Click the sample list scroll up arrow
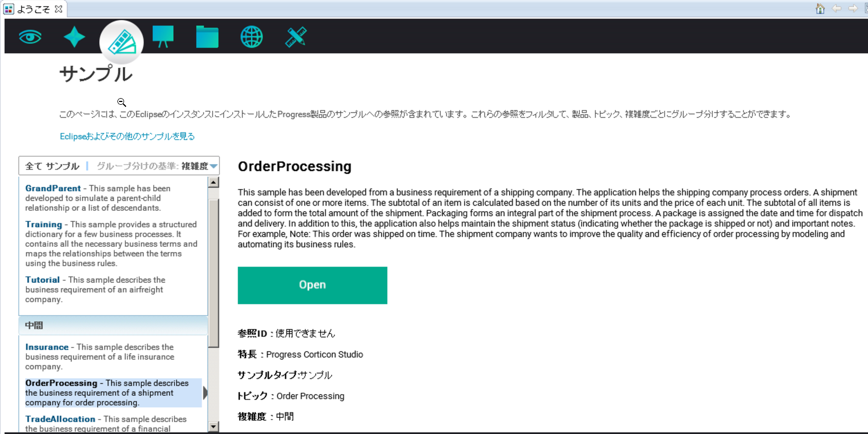868x434 pixels. click(213, 182)
